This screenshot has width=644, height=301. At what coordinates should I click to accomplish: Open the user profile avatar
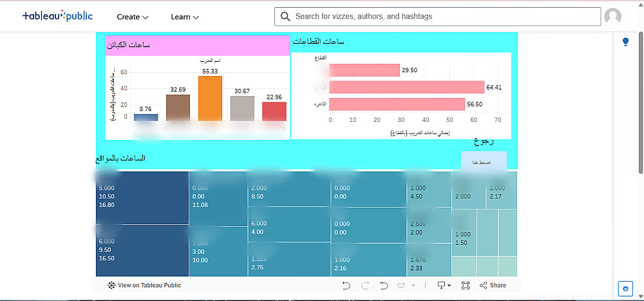tap(613, 17)
